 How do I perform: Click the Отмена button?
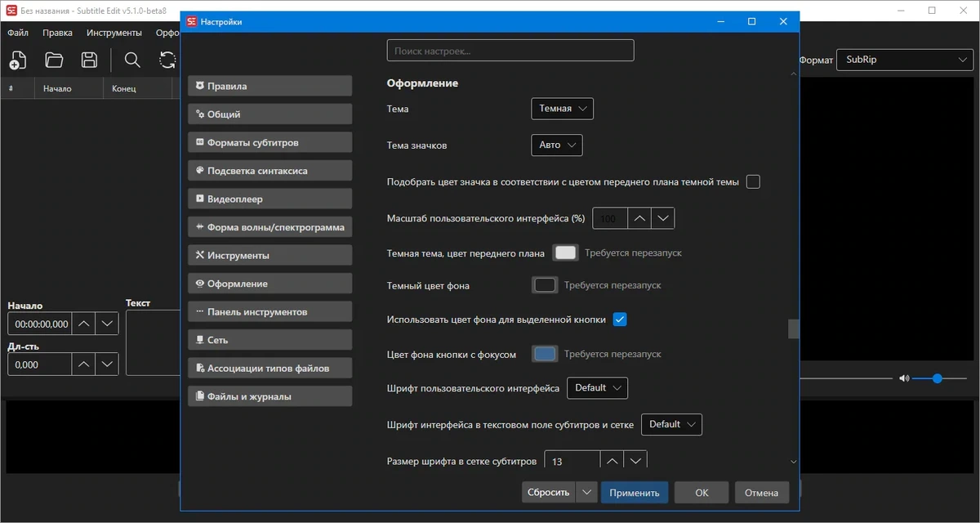(762, 492)
